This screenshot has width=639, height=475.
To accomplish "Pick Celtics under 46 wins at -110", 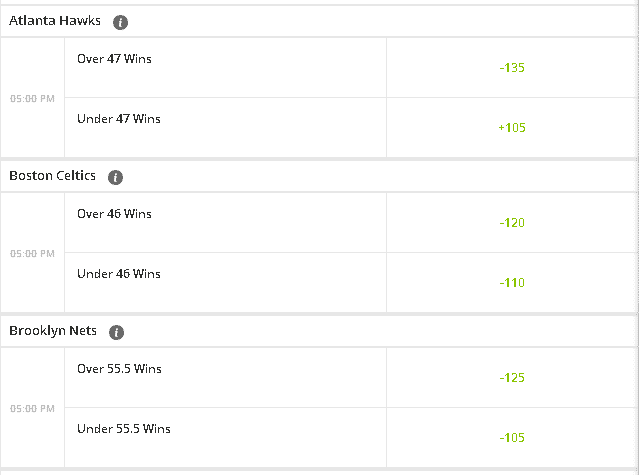I will (512, 283).
